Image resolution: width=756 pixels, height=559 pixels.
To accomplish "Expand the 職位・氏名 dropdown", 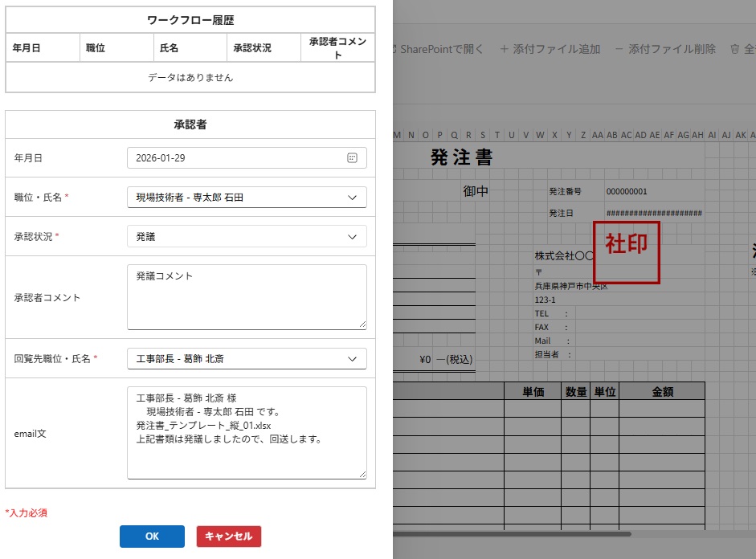I will 351,197.
